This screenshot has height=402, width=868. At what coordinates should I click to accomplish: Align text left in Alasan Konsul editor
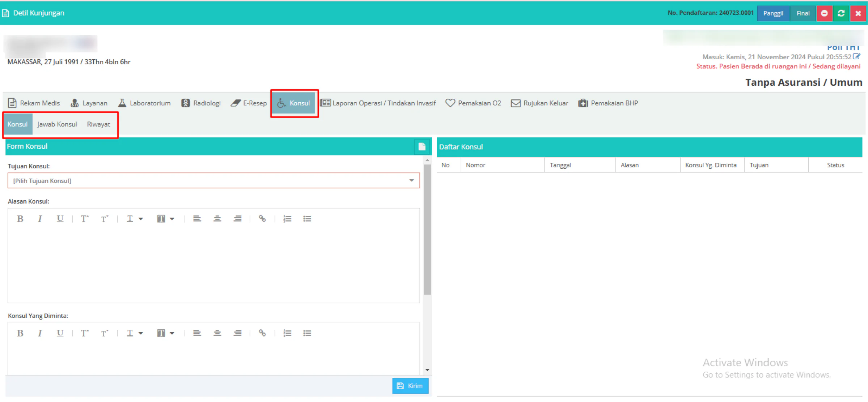click(x=197, y=219)
